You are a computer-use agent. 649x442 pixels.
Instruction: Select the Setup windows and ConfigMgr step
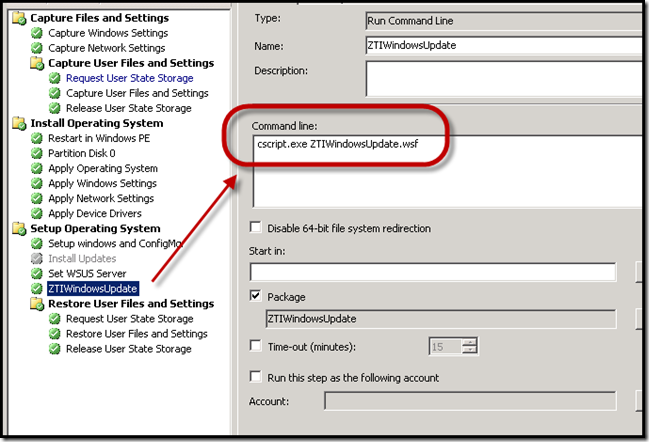point(115,243)
